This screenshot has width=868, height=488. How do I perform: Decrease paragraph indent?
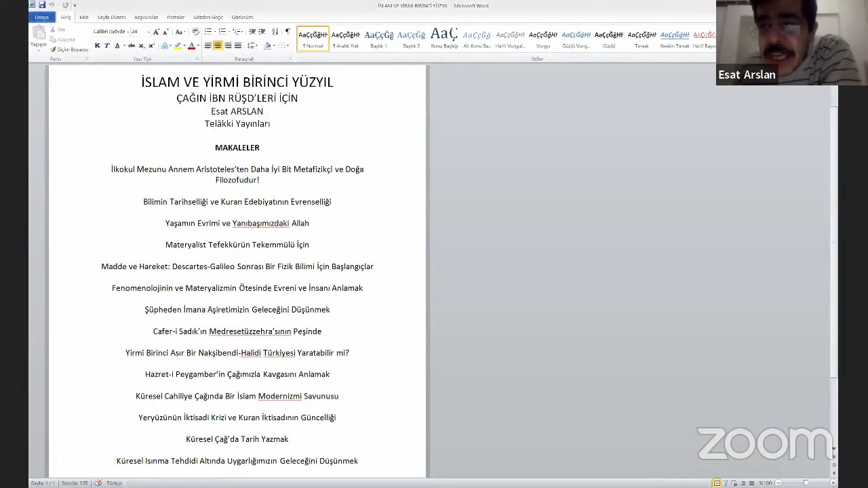click(252, 32)
